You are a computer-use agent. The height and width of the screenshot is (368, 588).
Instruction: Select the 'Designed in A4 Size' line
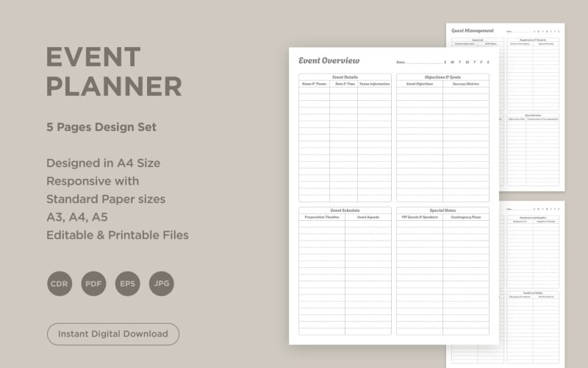[103, 163]
